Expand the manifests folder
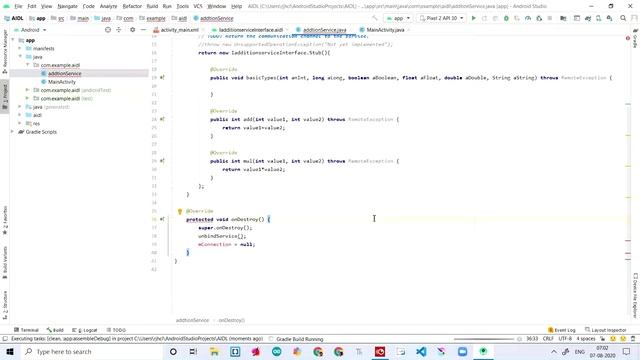 click(x=20, y=48)
